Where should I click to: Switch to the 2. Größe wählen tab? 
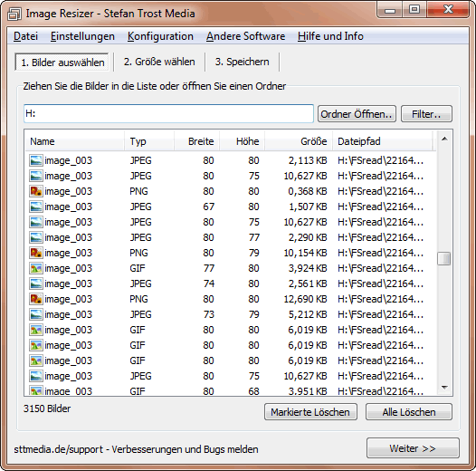[x=159, y=62]
